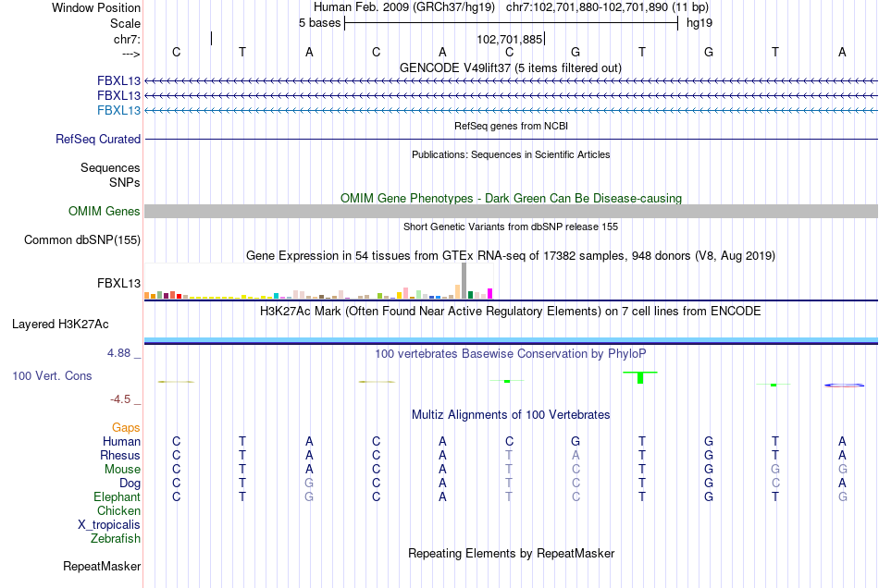The image size is (879, 588).
Task: Click '100 vertebrates Basewise Conservation by PhyloP' title
Action: (511, 353)
